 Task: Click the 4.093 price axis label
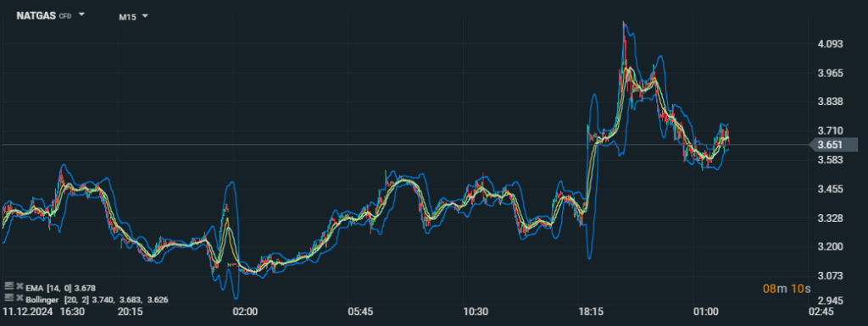tap(831, 44)
